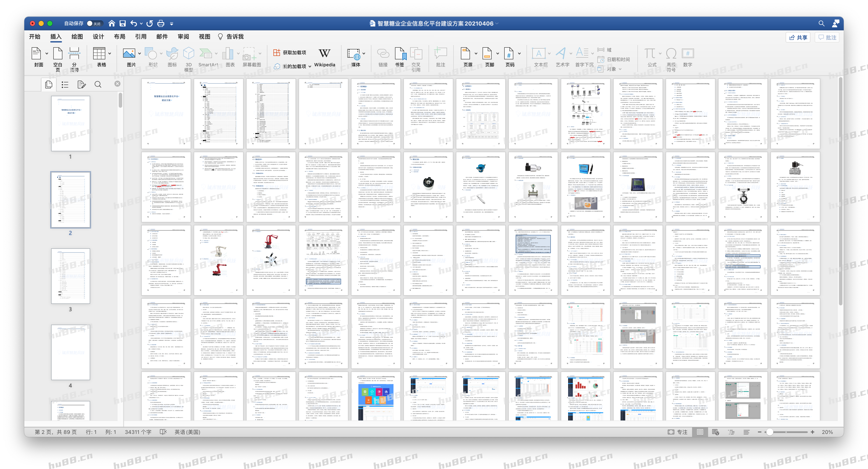This screenshot has height=469, width=868.
Task: Expand the 表格 table dropdown
Action: 110,53
